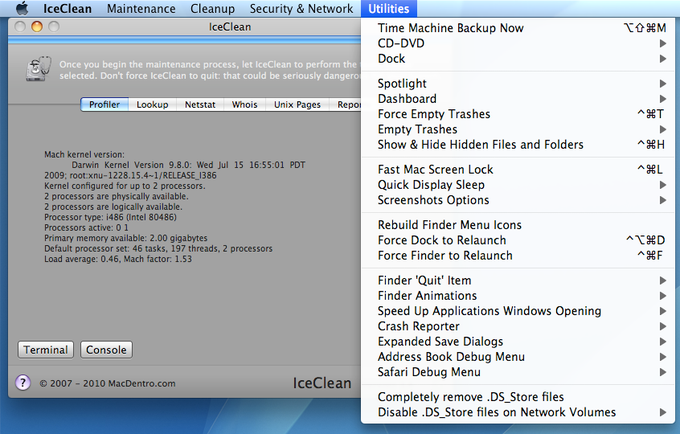This screenshot has width=680, height=434.
Task: Open the Maintenance menu
Action: tap(141, 9)
